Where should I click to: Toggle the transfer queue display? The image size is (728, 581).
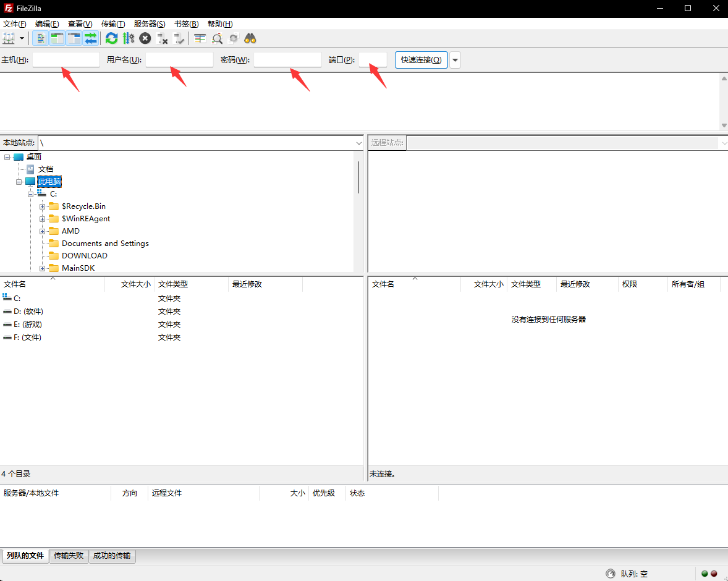[90, 38]
